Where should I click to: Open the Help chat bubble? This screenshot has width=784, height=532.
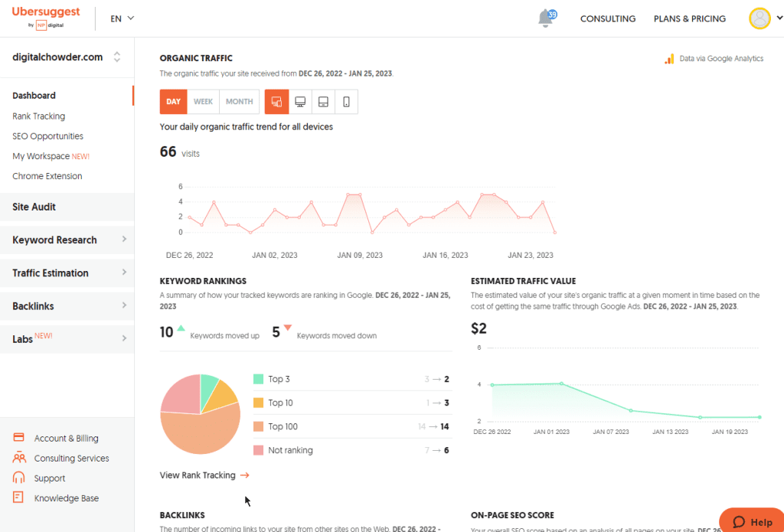[752, 521]
